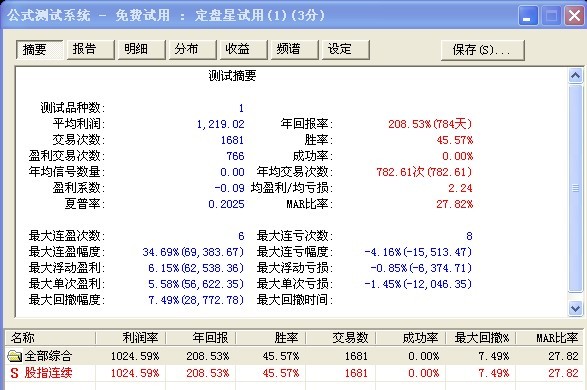Click the folder icon beside 全部综合
The image size is (587, 390).
coord(15,356)
